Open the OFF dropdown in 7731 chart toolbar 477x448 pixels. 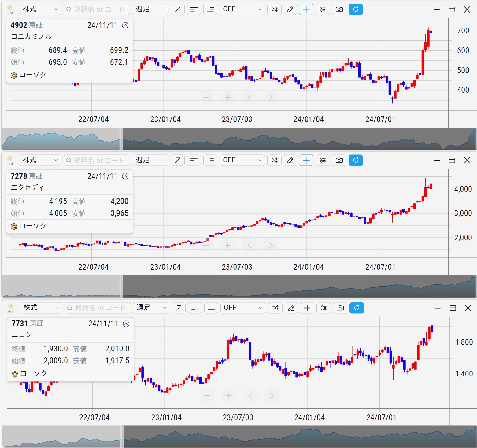click(x=243, y=308)
